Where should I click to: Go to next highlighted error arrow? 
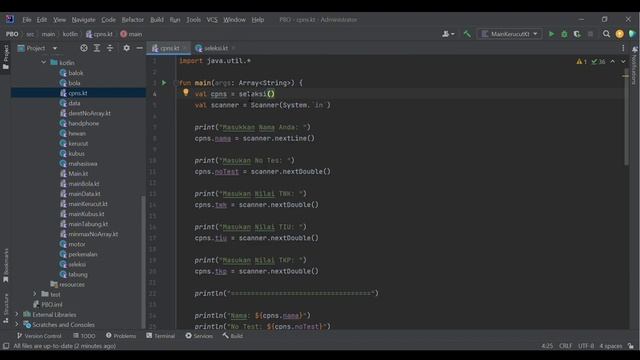623,62
